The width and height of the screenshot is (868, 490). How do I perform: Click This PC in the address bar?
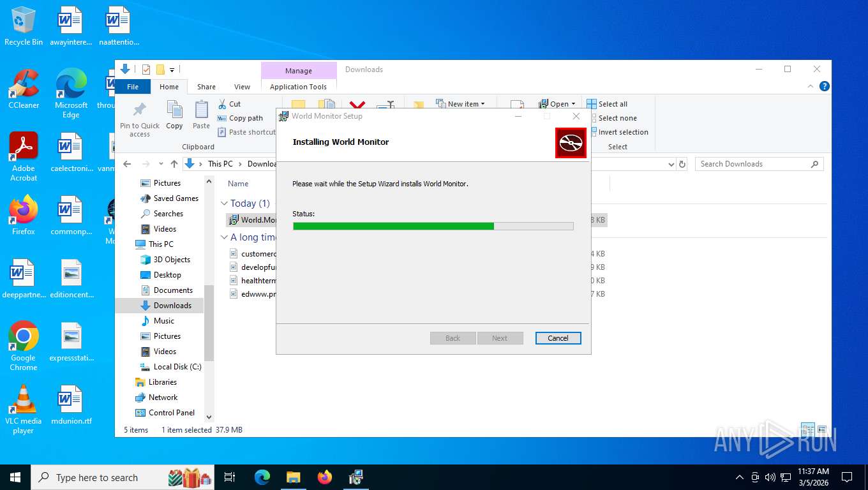[x=220, y=164]
